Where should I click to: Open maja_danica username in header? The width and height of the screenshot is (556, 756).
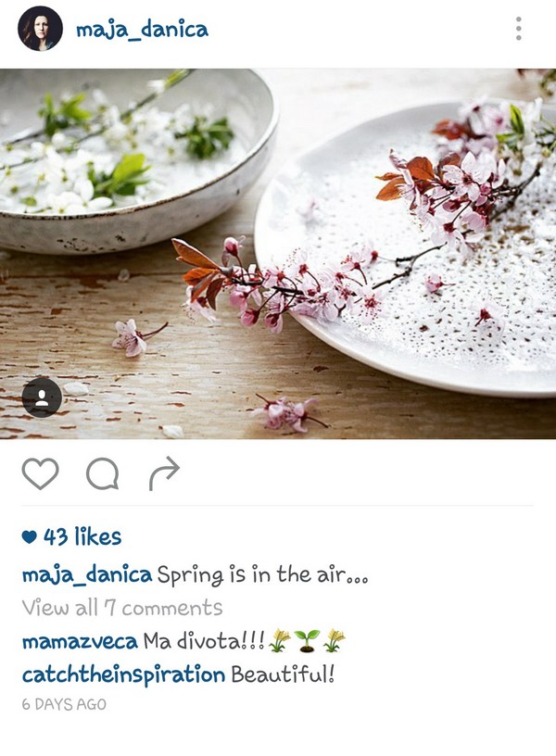143,30
